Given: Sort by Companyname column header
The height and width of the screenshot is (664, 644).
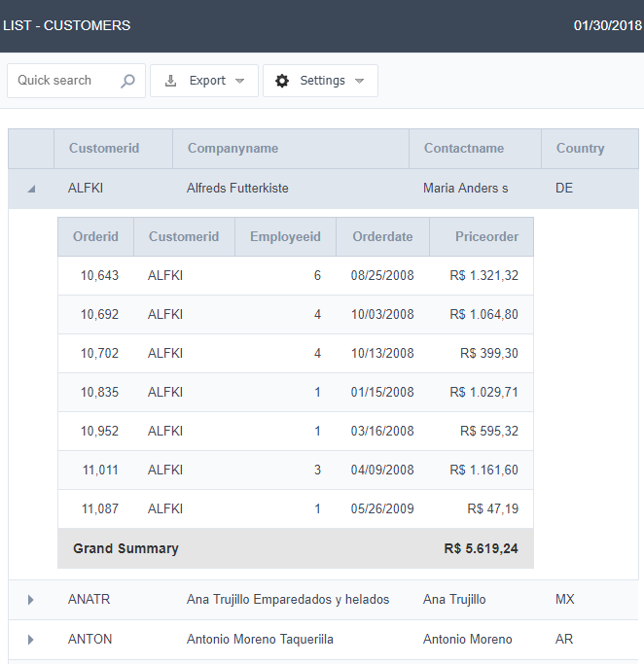Looking at the screenshot, I should pyautogui.click(x=233, y=149).
